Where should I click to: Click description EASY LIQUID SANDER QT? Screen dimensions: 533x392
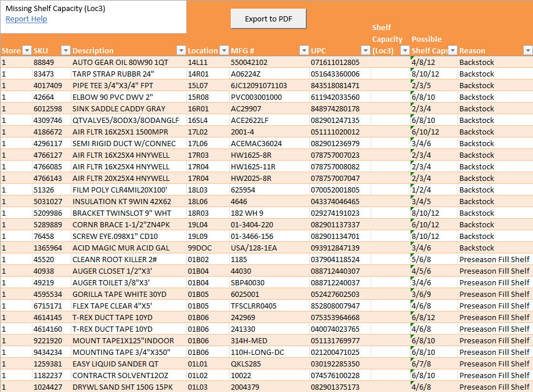click(115, 364)
